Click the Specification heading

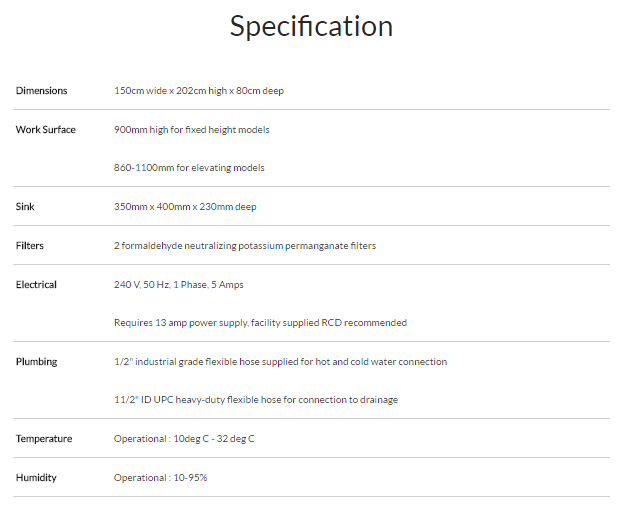click(x=311, y=27)
